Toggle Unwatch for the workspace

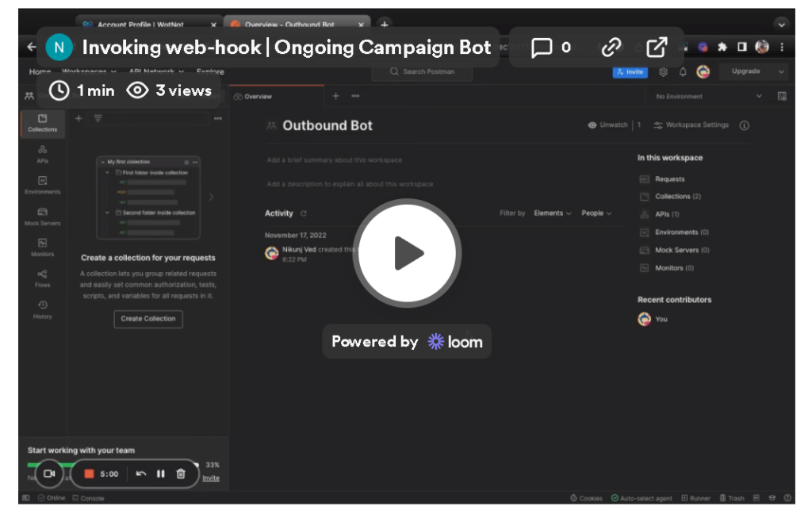(x=608, y=125)
